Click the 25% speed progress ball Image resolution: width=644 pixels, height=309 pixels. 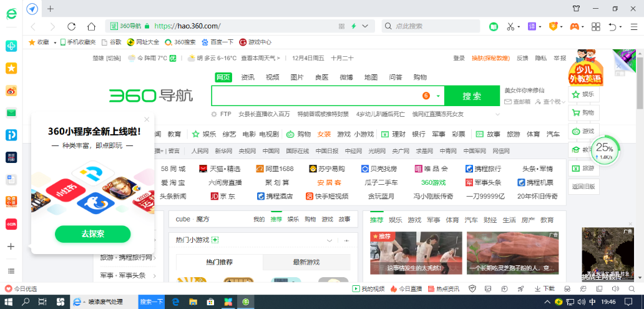click(604, 151)
